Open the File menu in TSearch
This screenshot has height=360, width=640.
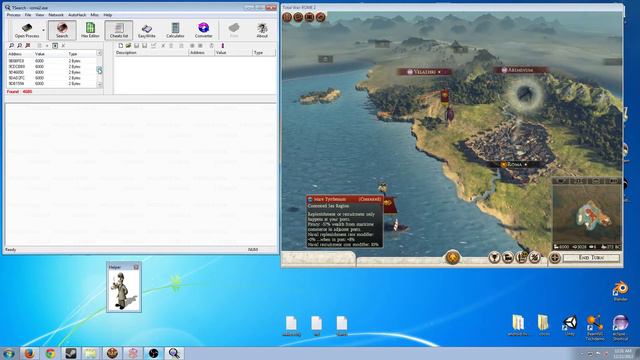[28, 15]
